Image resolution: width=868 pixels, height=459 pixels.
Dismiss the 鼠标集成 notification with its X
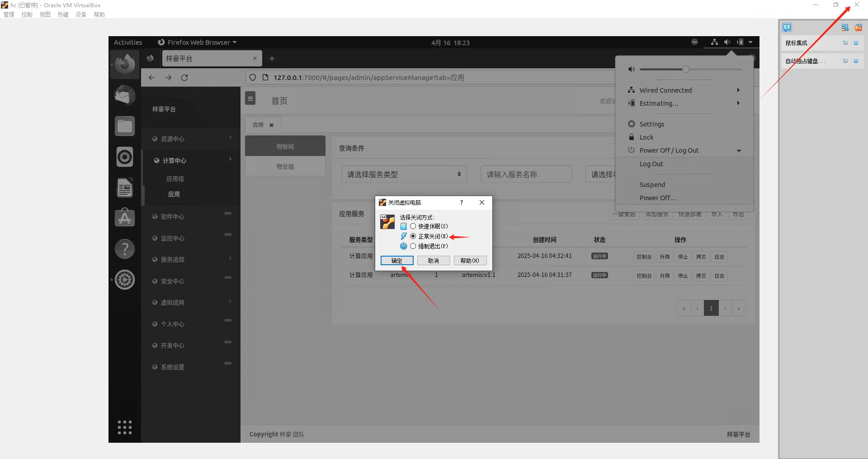point(856,43)
